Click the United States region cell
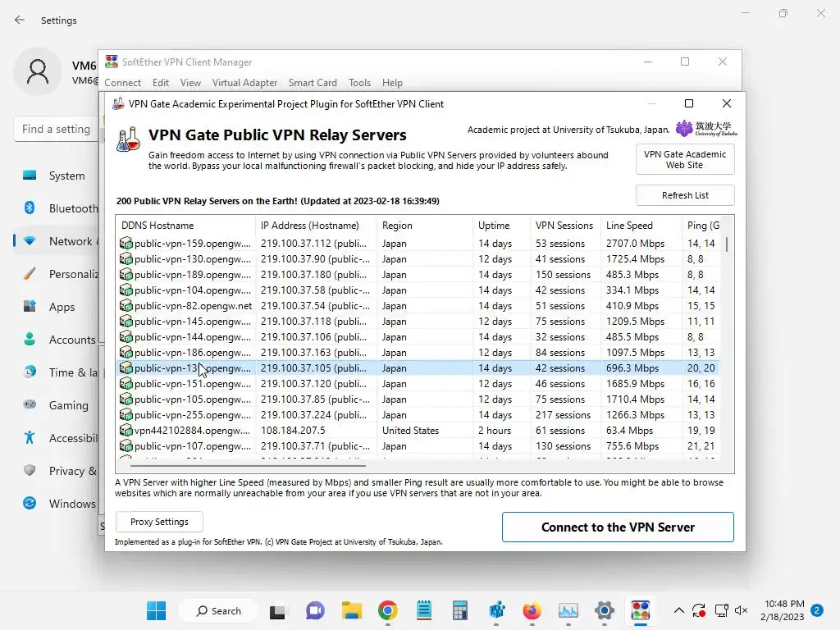The height and width of the screenshot is (630, 840). [x=410, y=430]
